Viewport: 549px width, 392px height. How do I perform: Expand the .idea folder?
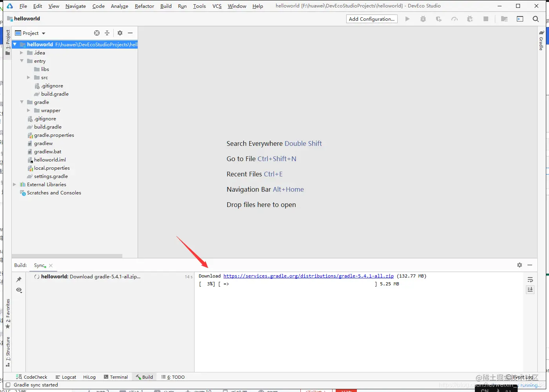click(x=22, y=53)
